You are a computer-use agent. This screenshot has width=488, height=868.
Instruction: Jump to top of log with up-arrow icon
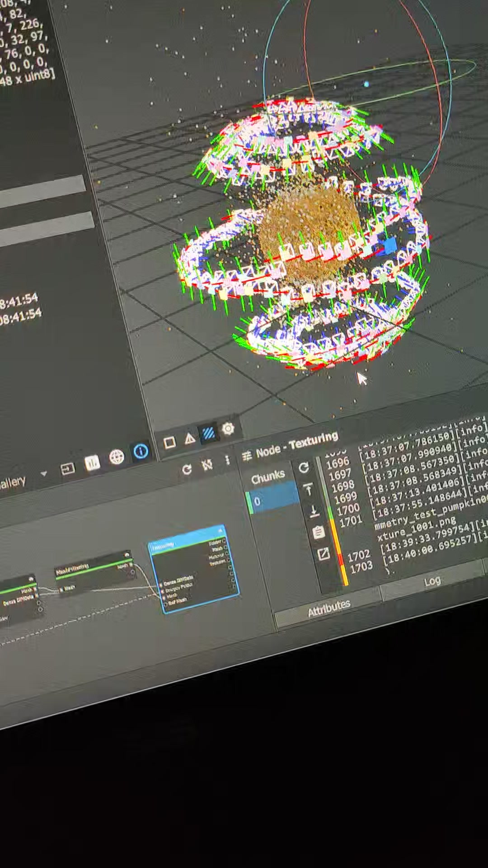(308, 489)
